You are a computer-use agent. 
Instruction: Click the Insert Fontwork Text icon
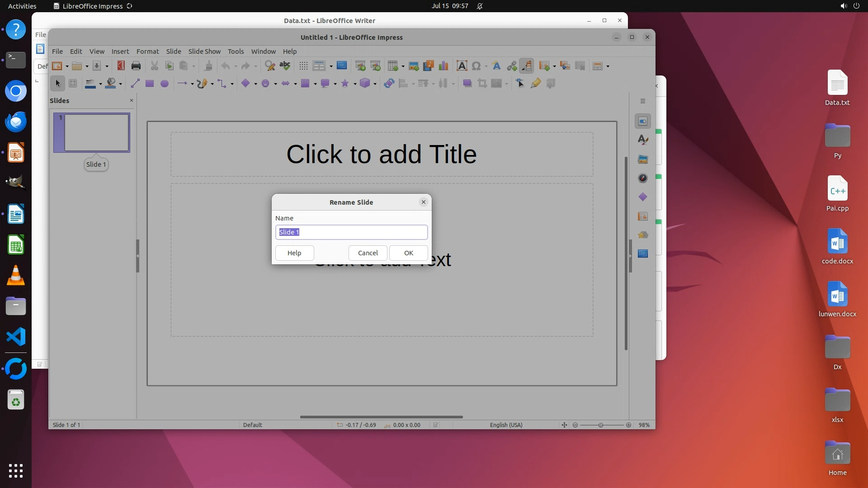(496, 66)
